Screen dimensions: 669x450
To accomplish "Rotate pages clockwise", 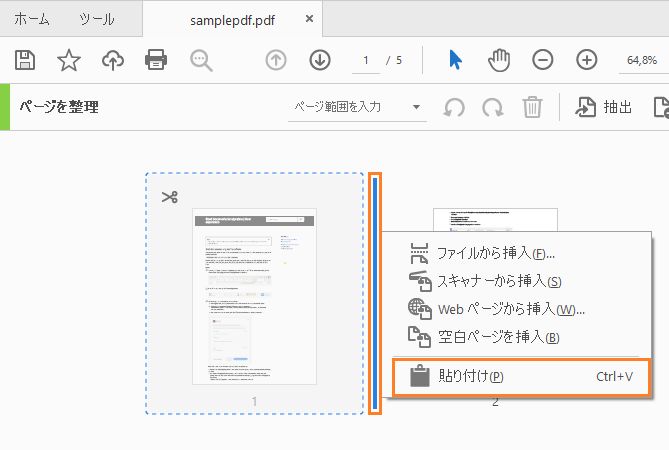I will click(x=493, y=107).
